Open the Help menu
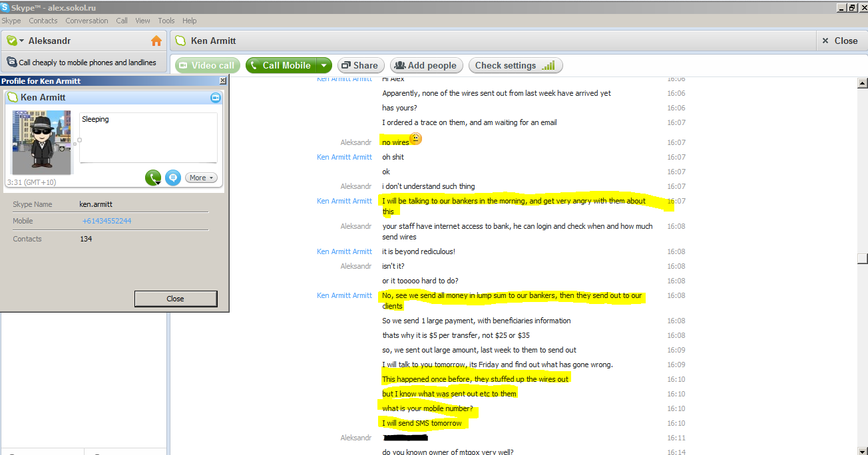This screenshot has height=455, width=868. [x=190, y=21]
